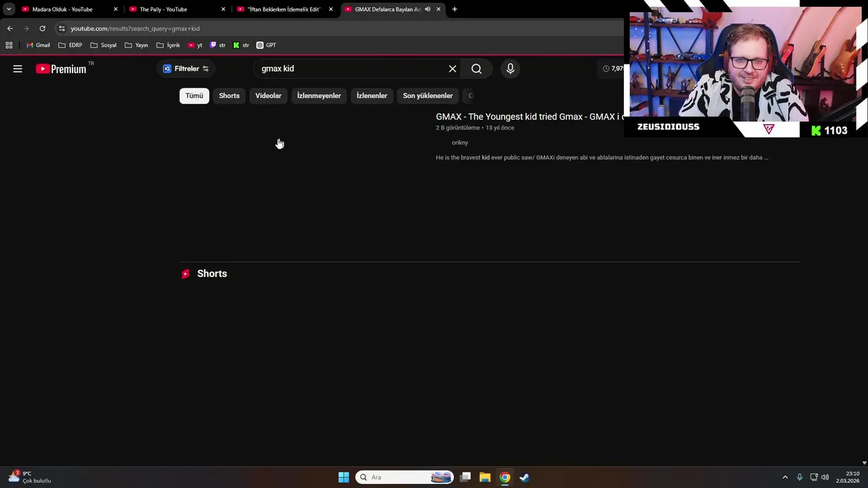The height and width of the screenshot is (488, 868).
Task: Open network settings tray icon
Action: 814,477
